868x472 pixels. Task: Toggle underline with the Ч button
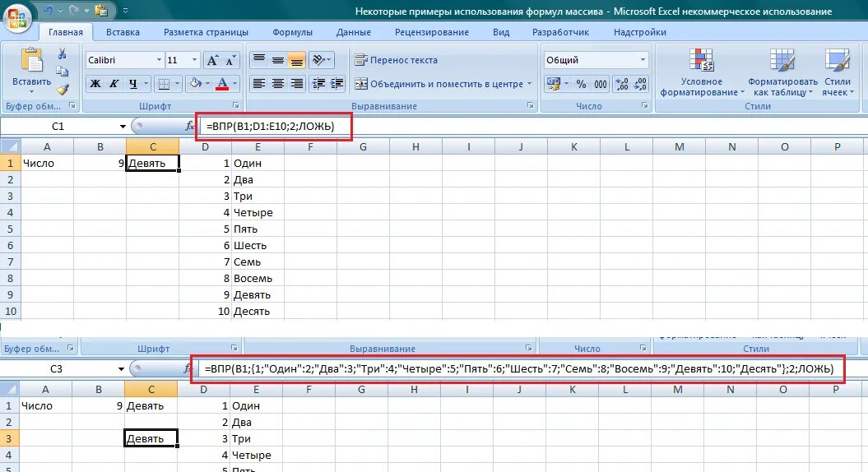[132, 84]
